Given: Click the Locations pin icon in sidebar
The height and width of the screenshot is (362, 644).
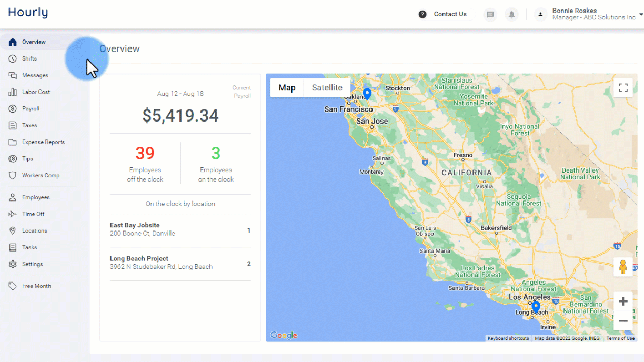Looking at the screenshot, I should [13, 231].
